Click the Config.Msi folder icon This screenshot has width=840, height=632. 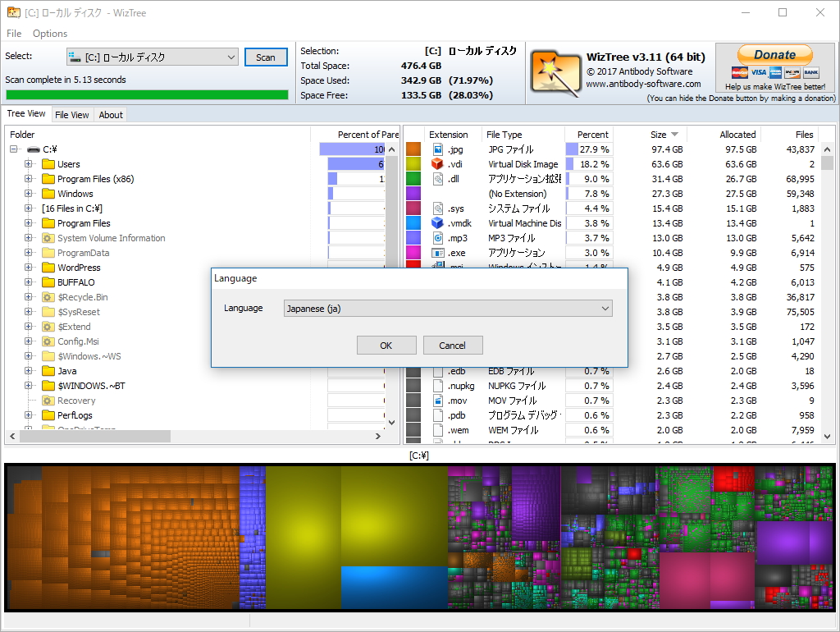click(48, 341)
